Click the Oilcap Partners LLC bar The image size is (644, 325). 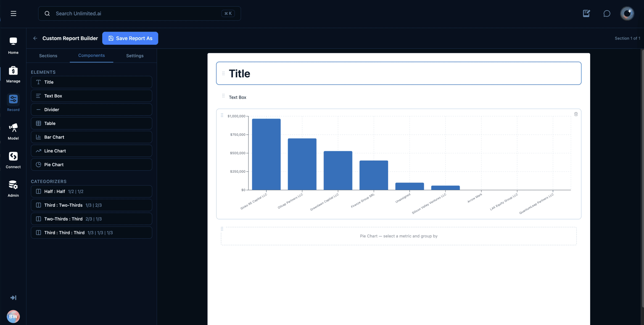point(302,164)
